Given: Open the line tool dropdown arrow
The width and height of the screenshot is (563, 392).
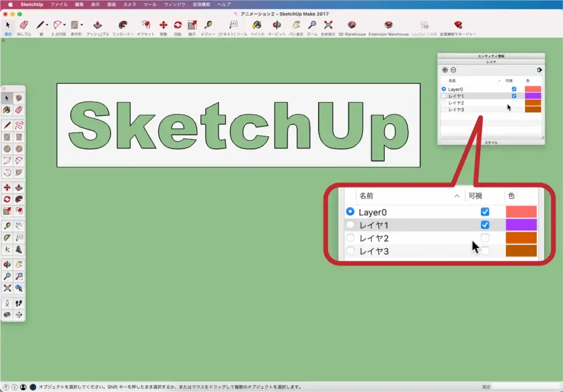Looking at the screenshot, I should pyautogui.click(x=47, y=25).
